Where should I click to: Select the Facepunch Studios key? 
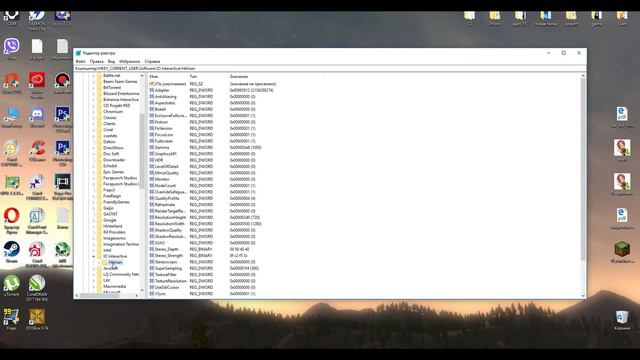click(x=120, y=178)
